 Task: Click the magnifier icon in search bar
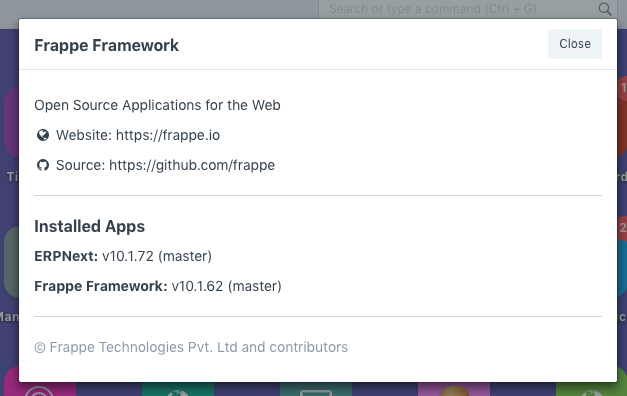(x=605, y=9)
